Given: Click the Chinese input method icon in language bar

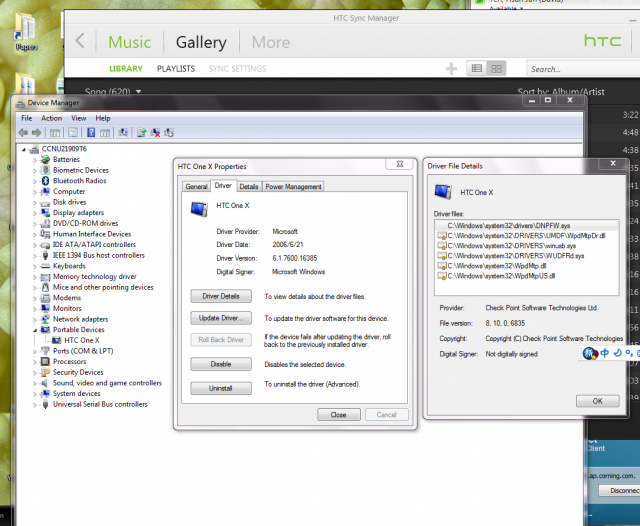Looking at the screenshot, I should 604,353.
